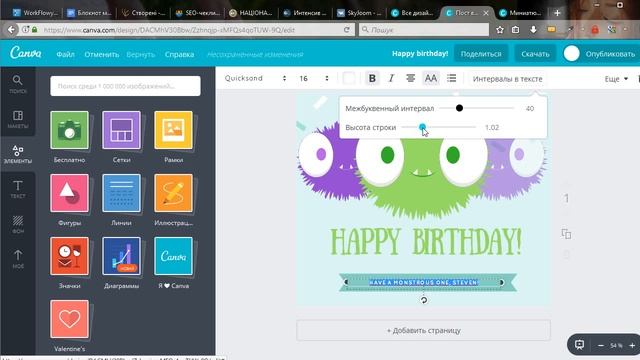Open the Illustrations category thumbnail

(173, 193)
